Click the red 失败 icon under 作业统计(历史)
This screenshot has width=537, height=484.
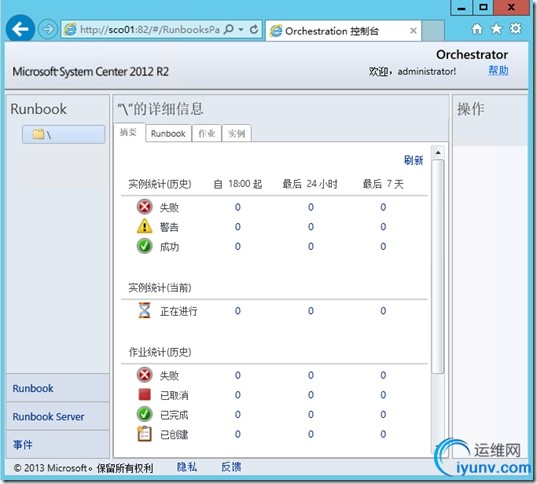(x=145, y=375)
